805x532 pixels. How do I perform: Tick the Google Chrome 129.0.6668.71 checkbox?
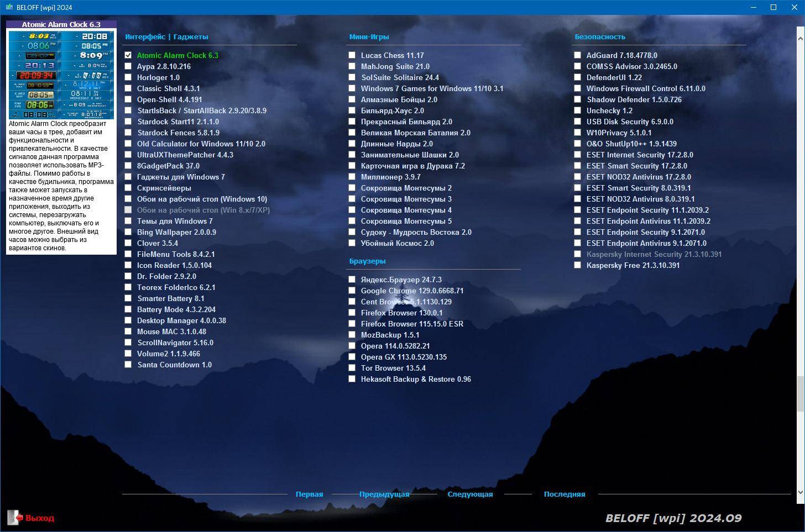point(352,291)
